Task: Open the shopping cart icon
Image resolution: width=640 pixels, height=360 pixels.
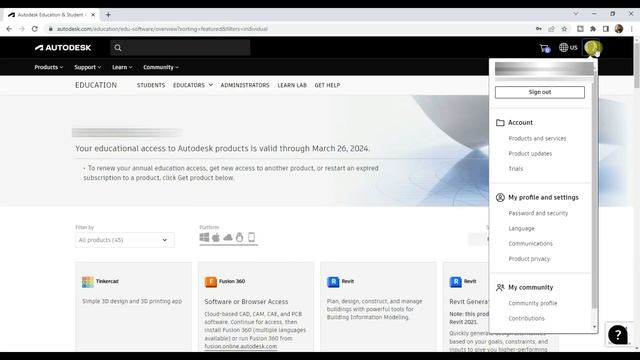Action: pyautogui.click(x=544, y=48)
